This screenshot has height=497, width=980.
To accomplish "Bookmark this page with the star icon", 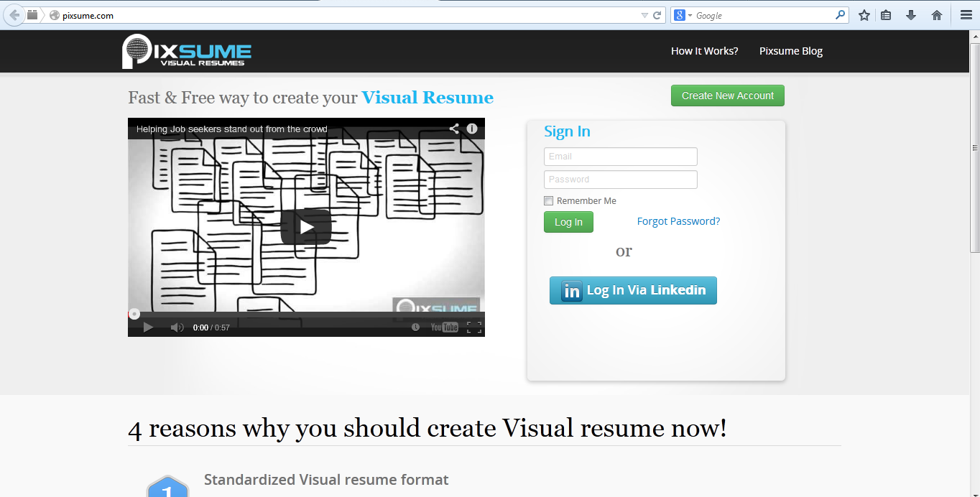I will coord(864,15).
